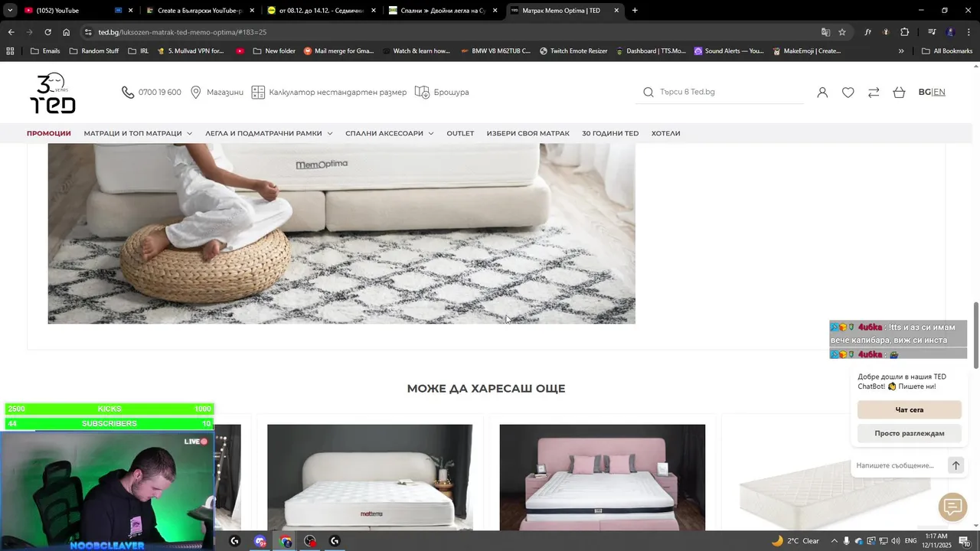Click the chat message input field

point(898,465)
